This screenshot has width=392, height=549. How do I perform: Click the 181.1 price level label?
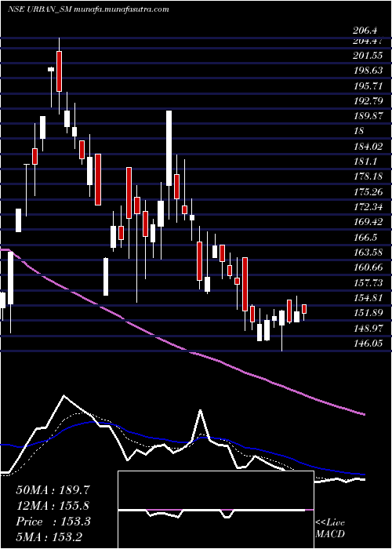365,162
